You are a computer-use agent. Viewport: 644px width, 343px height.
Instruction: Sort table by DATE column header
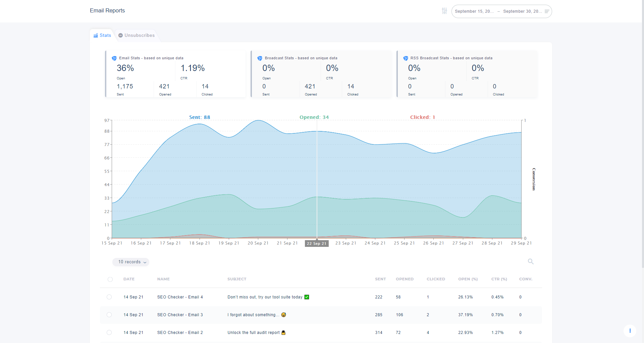[129, 279]
